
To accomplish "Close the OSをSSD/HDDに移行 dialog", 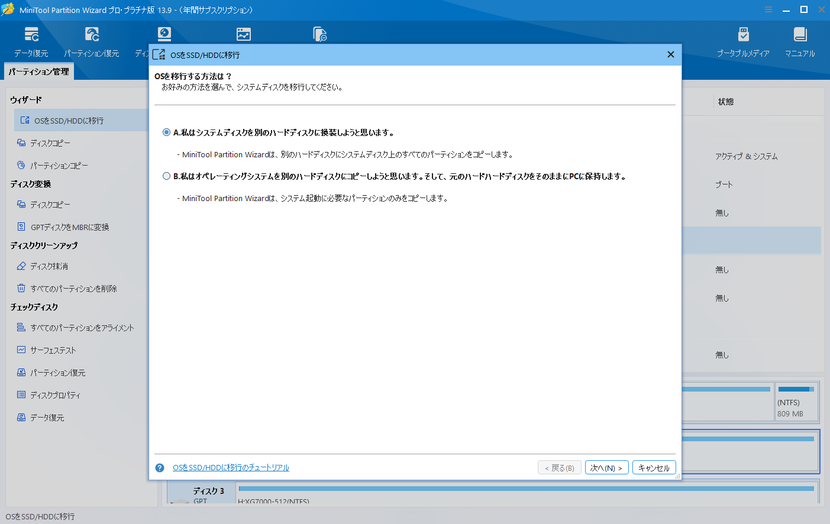I will coord(671,55).
